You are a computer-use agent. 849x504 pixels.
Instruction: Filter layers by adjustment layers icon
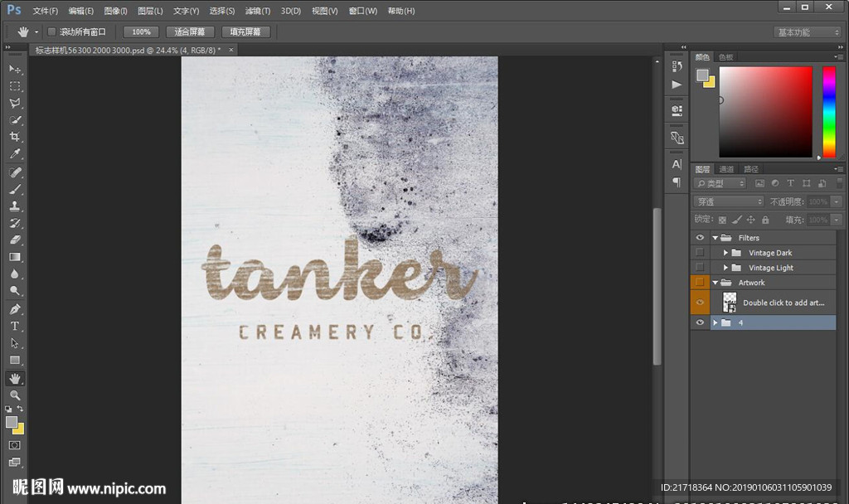point(775,183)
